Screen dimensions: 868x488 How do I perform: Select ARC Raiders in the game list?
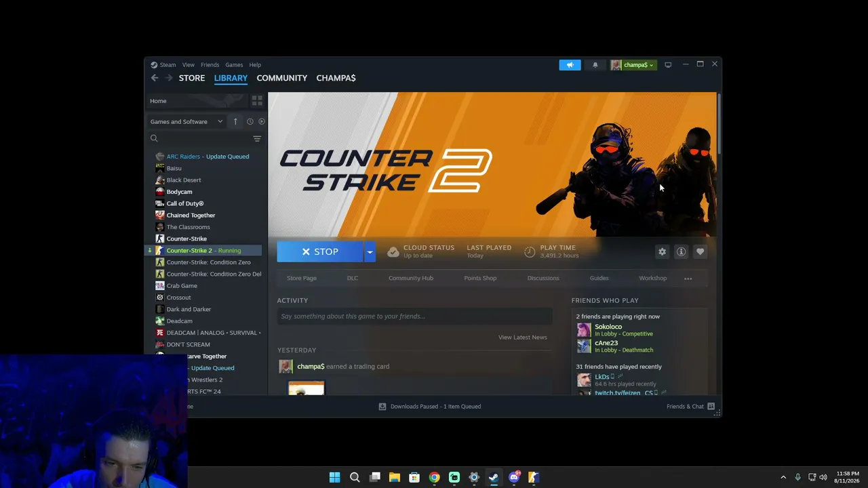(x=205, y=157)
